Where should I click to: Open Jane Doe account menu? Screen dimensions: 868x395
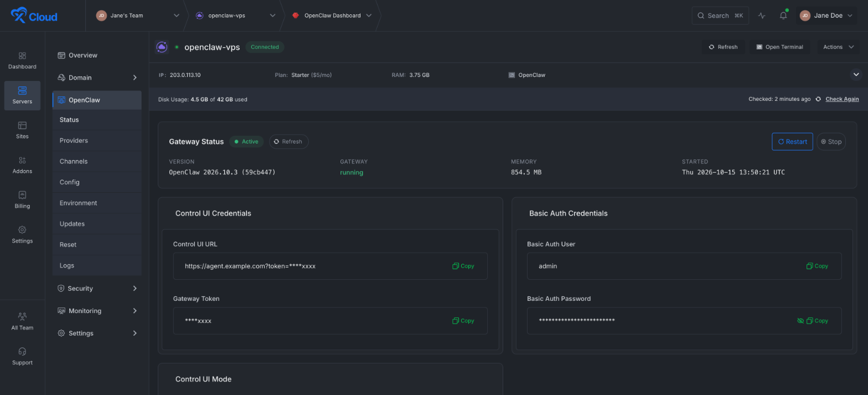pyautogui.click(x=826, y=16)
